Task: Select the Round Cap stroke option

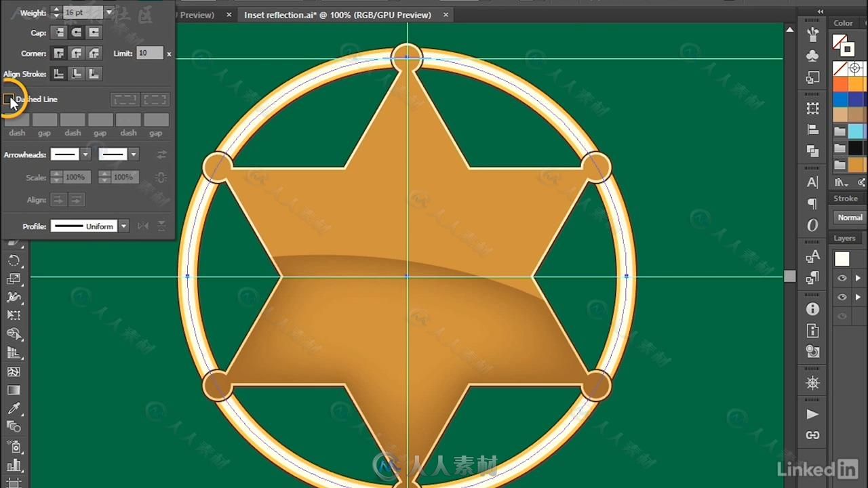Action: tap(77, 33)
